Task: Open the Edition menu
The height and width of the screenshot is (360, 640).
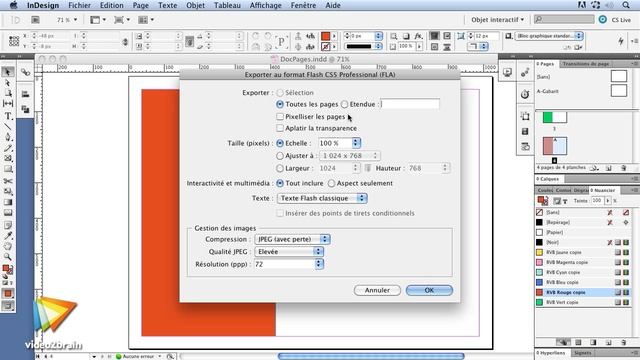Action: point(111,5)
